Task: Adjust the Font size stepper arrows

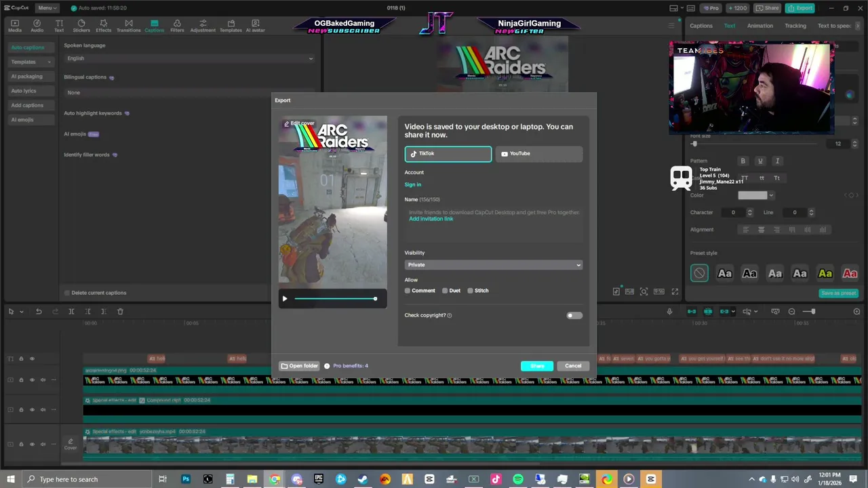Action: (854, 144)
